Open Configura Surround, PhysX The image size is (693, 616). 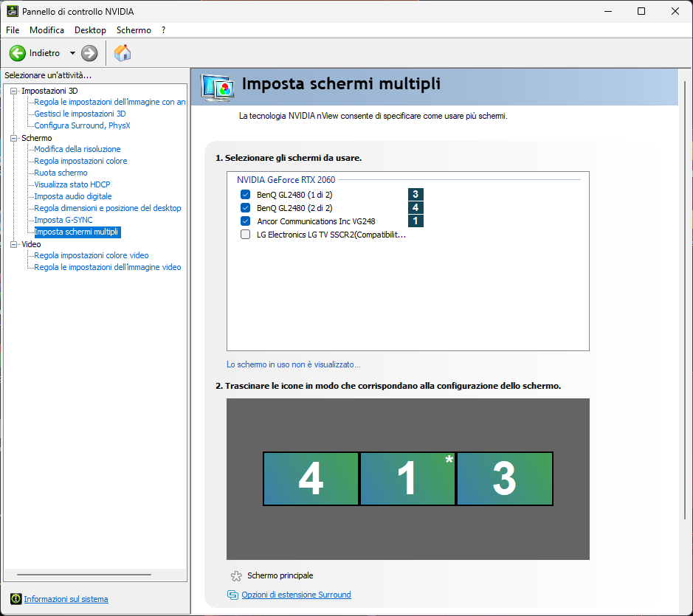(x=82, y=125)
